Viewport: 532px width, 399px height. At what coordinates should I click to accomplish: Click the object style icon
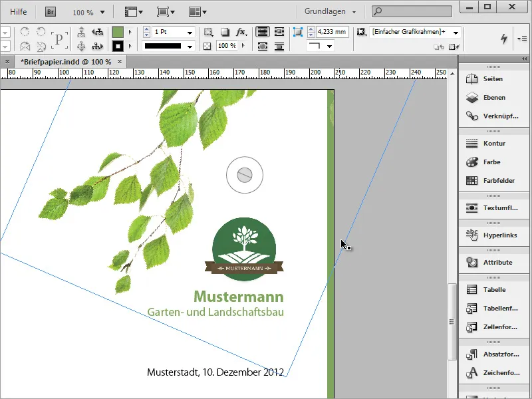362,32
